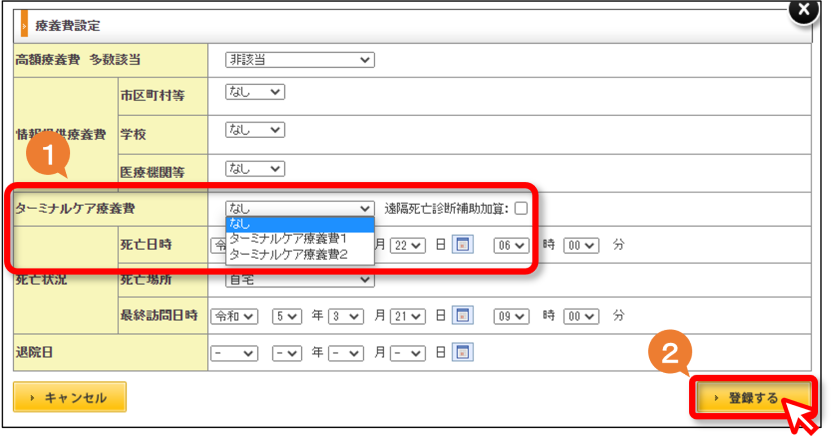Open 市区町村等 dropdown
The image size is (831, 445).
255,92
